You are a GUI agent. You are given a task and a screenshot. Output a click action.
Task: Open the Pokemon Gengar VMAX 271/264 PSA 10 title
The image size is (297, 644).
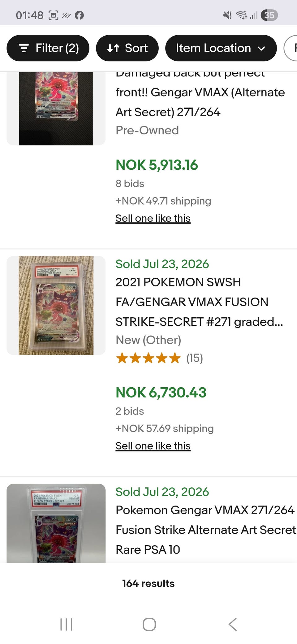coord(206,530)
